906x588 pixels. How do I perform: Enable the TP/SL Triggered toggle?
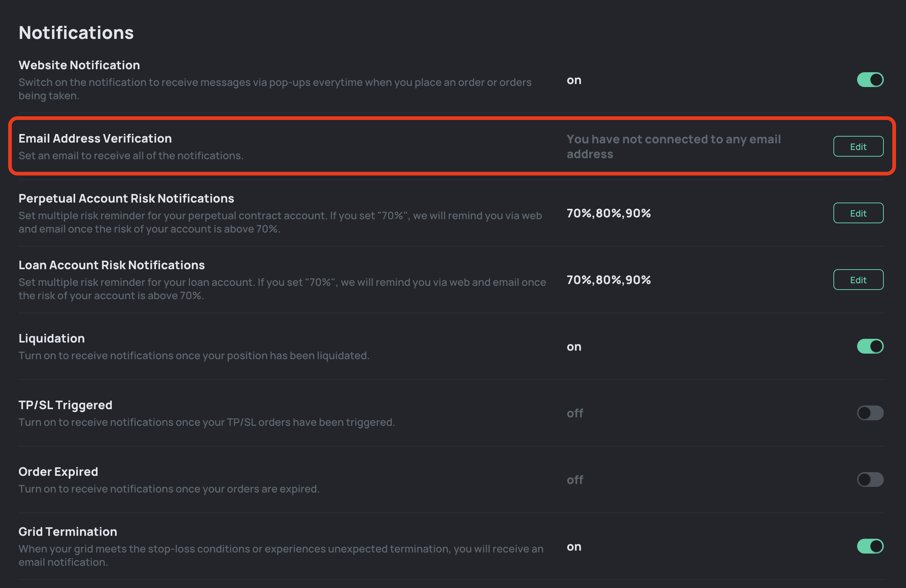[x=870, y=413]
